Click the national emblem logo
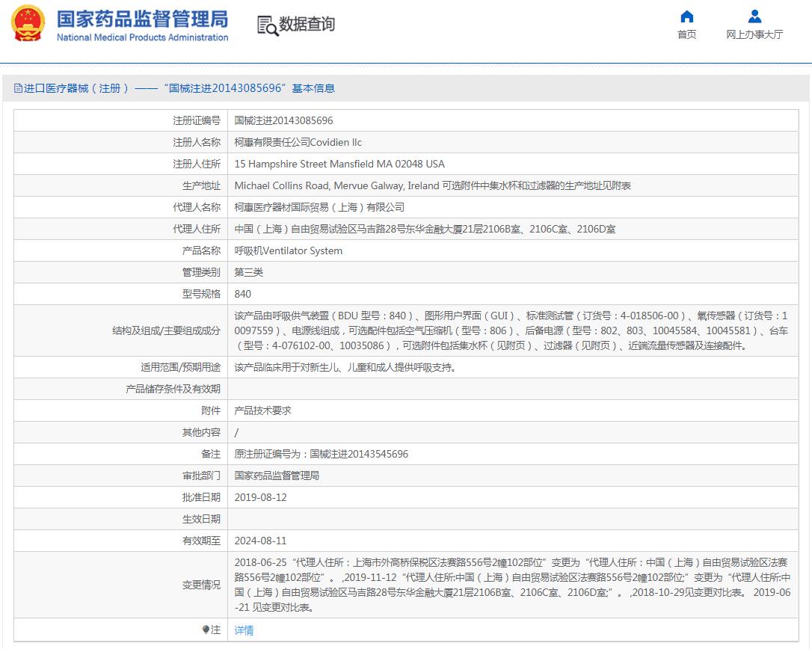Screen dimensions: 812x649 [28, 25]
